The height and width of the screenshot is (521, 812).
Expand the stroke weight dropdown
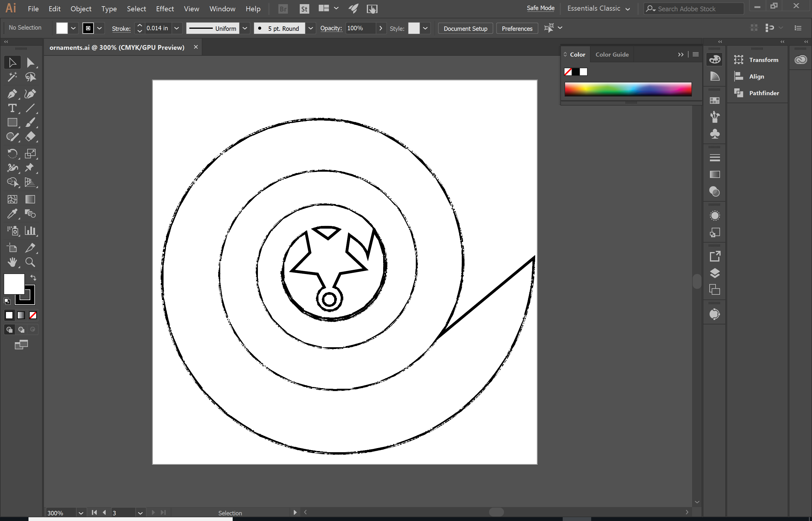[176, 28]
